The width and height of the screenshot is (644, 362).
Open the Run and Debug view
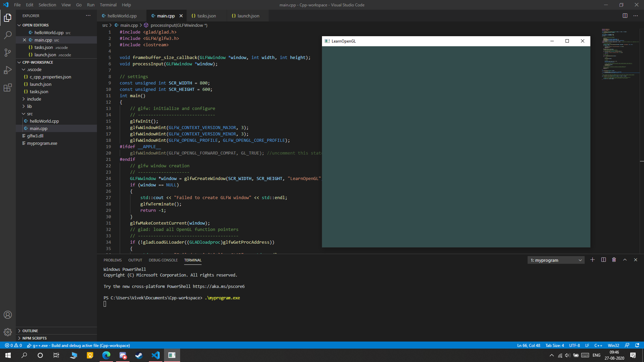tap(8, 70)
